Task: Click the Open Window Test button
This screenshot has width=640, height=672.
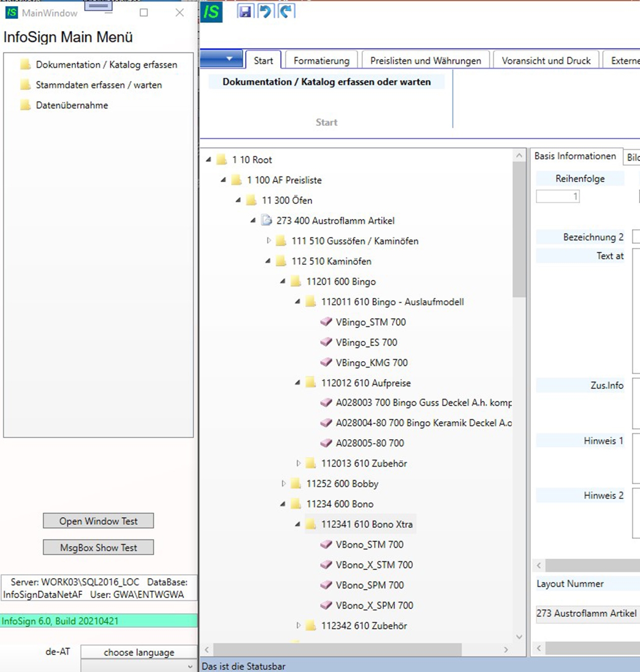Action: coord(98,521)
